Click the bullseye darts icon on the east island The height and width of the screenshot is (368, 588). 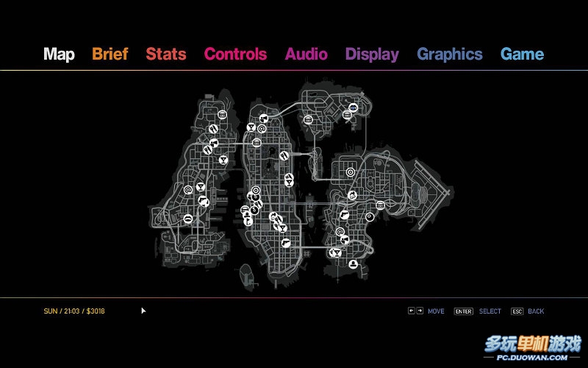[351, 172]
